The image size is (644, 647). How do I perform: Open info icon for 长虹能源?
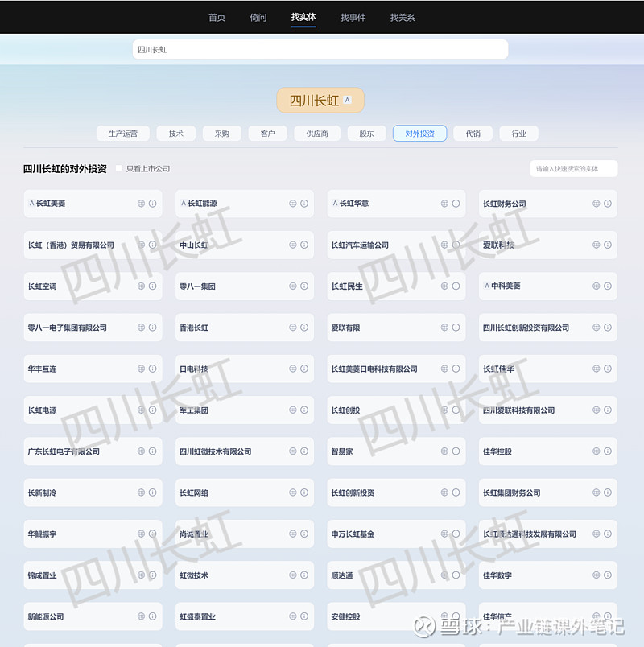[304, 204]
